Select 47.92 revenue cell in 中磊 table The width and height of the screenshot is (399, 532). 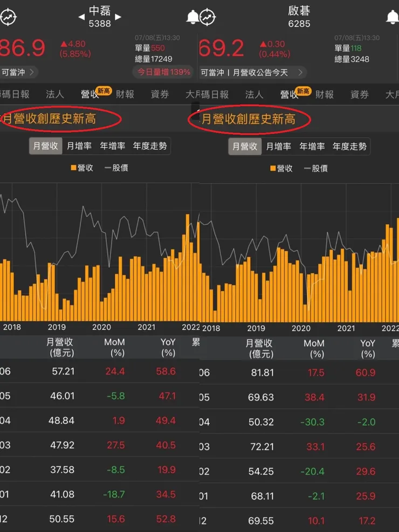[62, 445]
